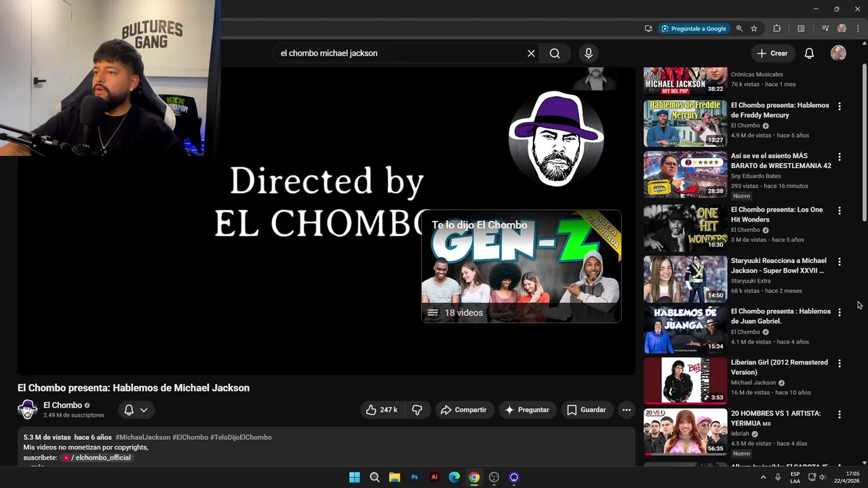This screenshot has height=488, width=868.
Task: Open the Gen-Z 18 videos playlist card
Action: pyautogui.click(x=521, y=267)
